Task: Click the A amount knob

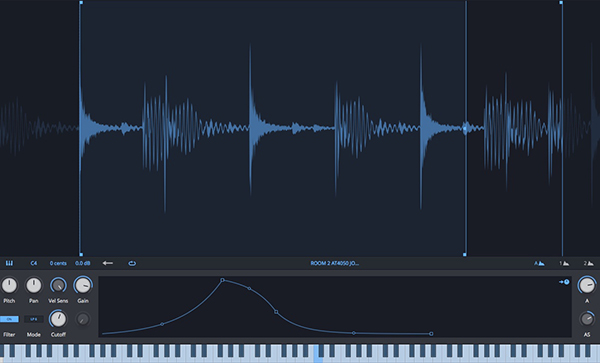Action: point(587,285)
